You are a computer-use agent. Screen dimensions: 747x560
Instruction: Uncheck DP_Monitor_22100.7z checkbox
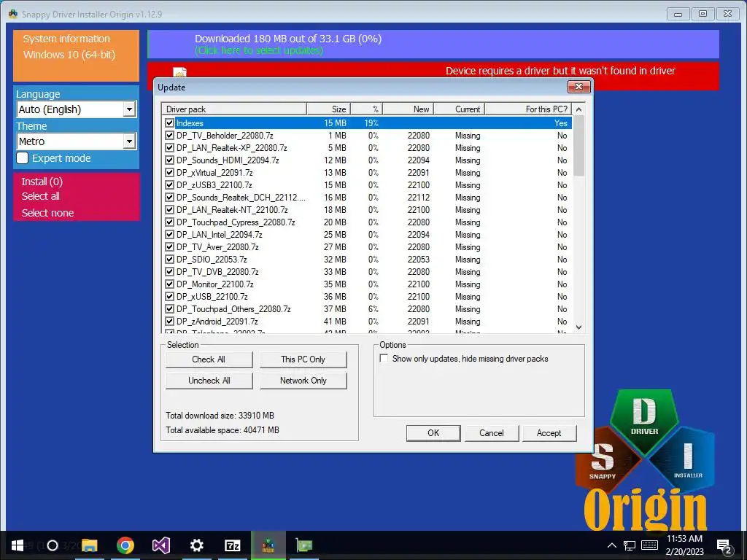[169, 284]
